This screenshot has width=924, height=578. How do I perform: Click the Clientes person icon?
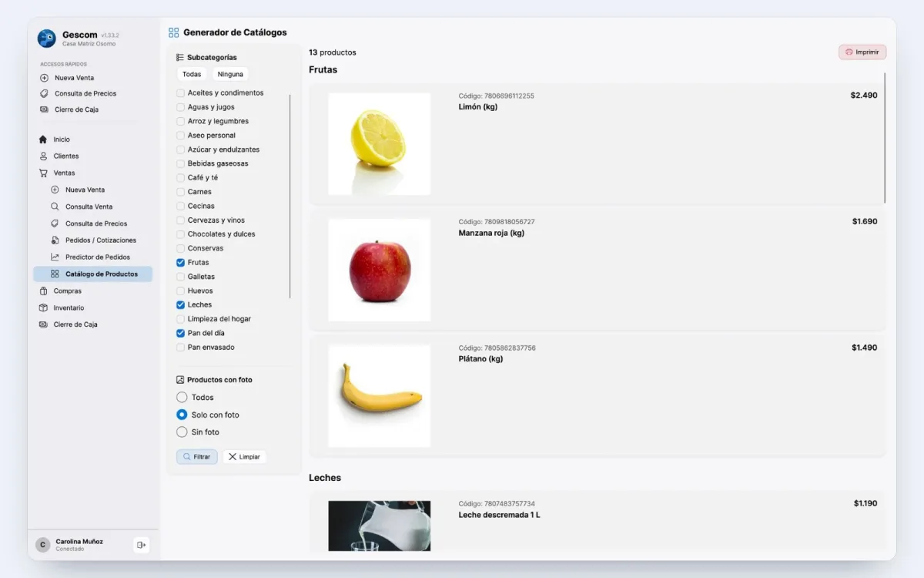point(43,156)
